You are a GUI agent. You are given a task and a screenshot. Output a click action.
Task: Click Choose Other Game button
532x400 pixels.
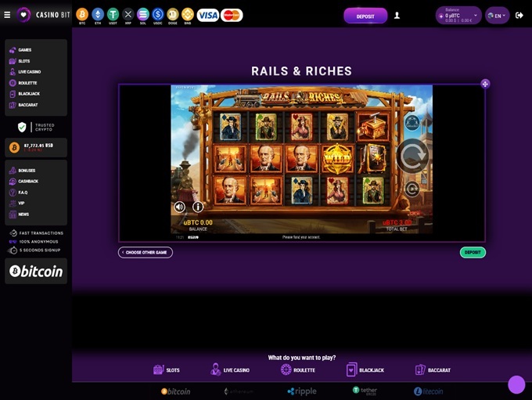pyautogui.click(x=146, y=253)
